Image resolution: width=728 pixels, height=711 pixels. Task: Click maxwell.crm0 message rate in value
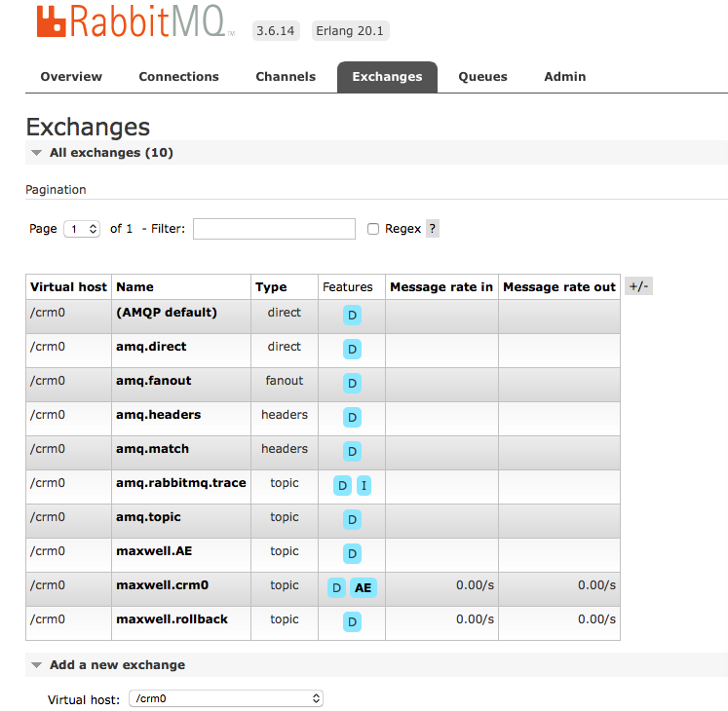click(475, 585)
